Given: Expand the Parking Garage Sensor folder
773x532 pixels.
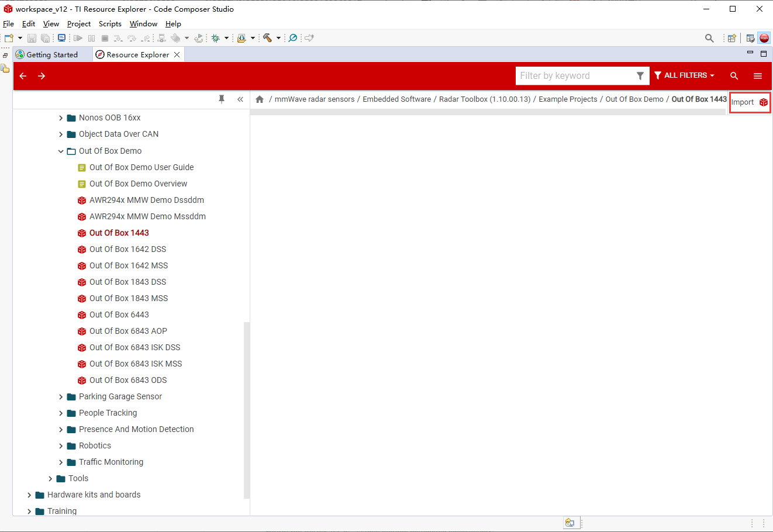Looking at the screenshot, I should pyautogui.click(x=61, y=396).
